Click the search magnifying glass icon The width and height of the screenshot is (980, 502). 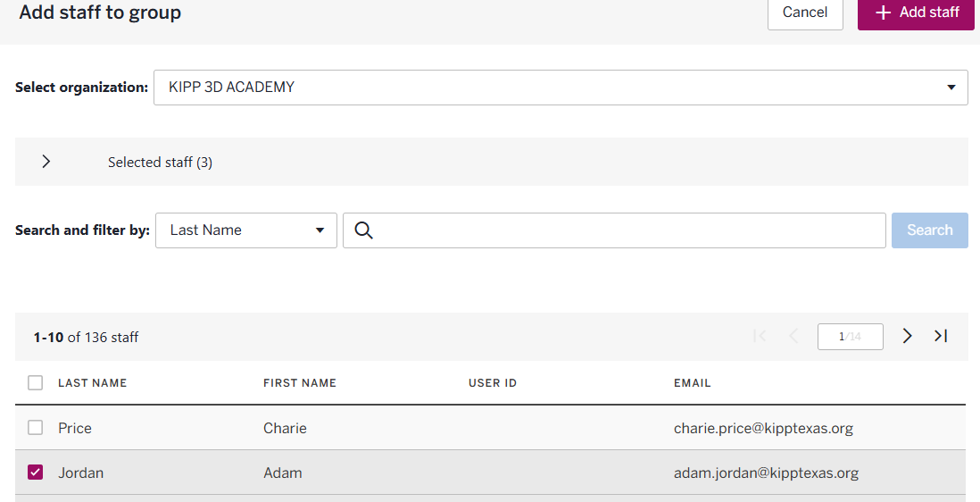pos(362,230)
